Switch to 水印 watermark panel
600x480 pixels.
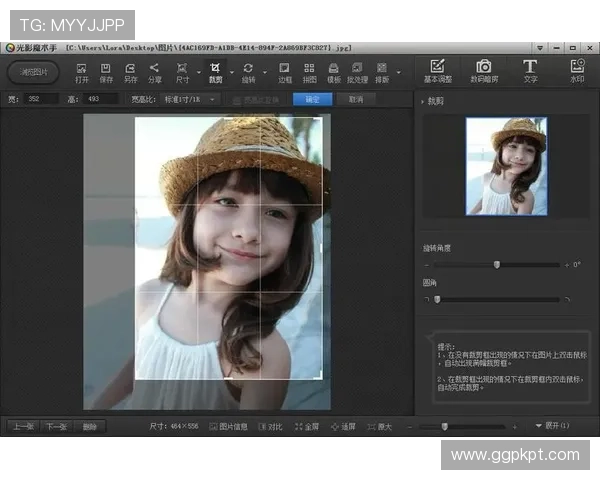click(577, 71)
